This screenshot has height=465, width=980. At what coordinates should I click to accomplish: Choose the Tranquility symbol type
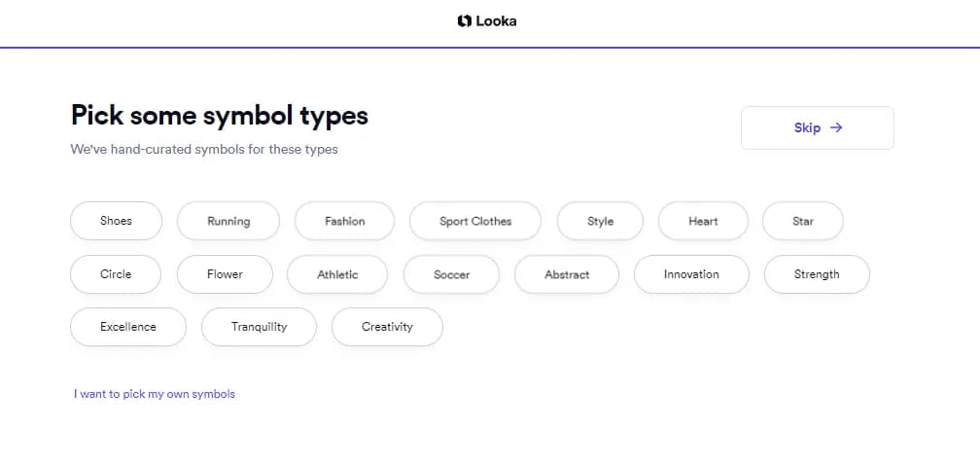coord(259,327)
